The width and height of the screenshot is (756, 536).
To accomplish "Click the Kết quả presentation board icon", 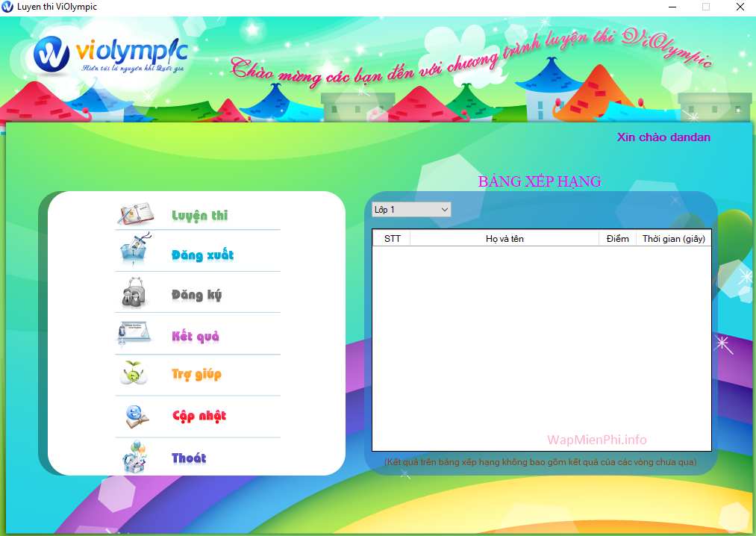I will [134, 334].
